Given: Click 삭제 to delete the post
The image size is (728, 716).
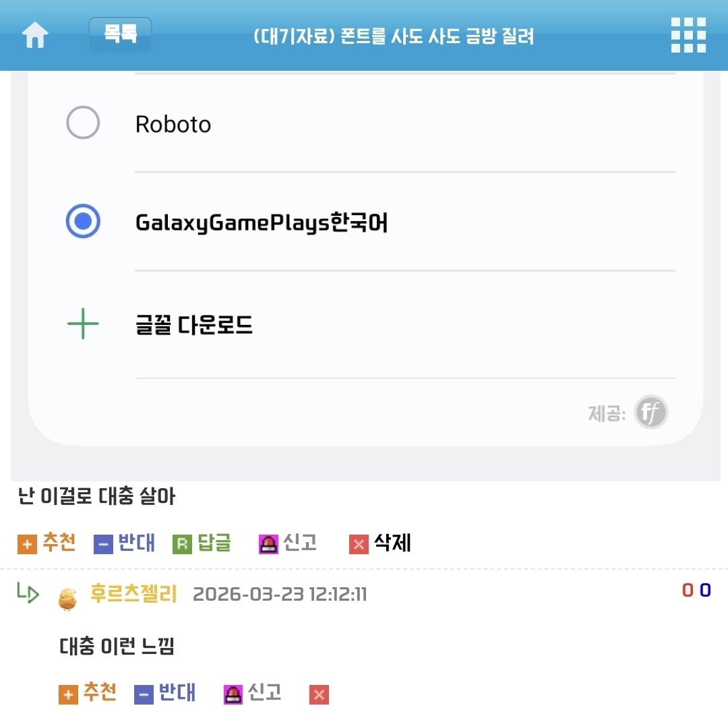Looking at the screenshot, I should click(x=392, y=543).
